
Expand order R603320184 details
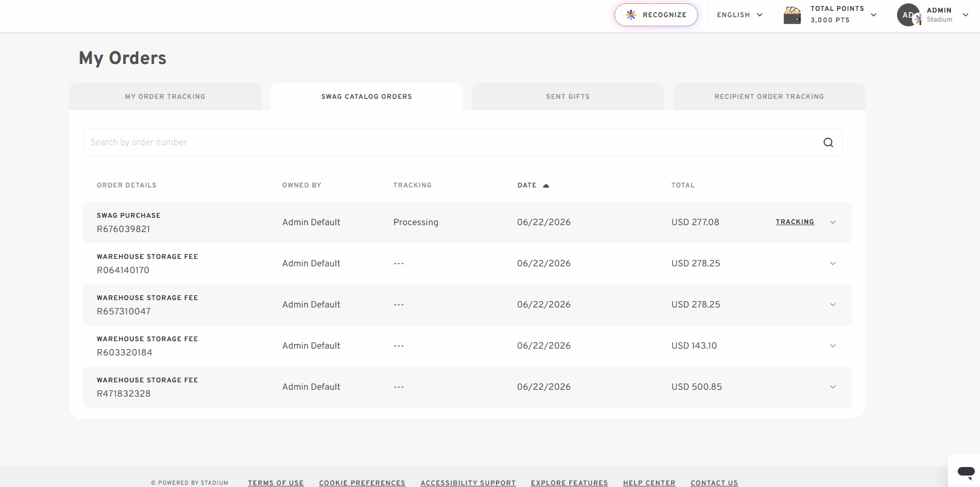(x=833, y=346)
